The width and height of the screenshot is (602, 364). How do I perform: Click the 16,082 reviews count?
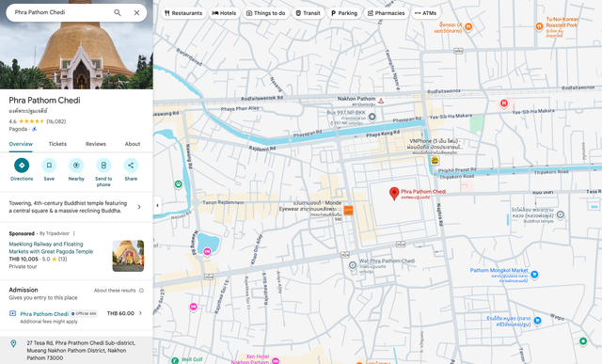tap(56, 121)
